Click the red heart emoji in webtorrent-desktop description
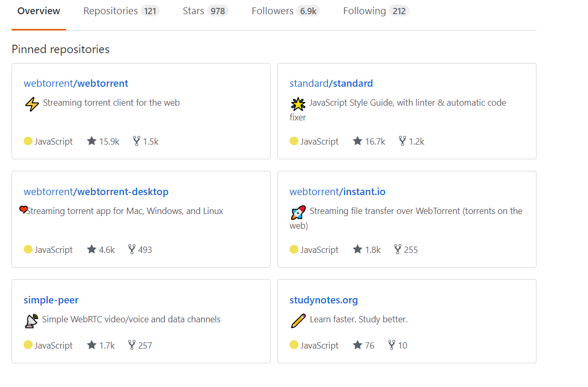The height and width of the screenshot is (387, 588). [23, 209]
